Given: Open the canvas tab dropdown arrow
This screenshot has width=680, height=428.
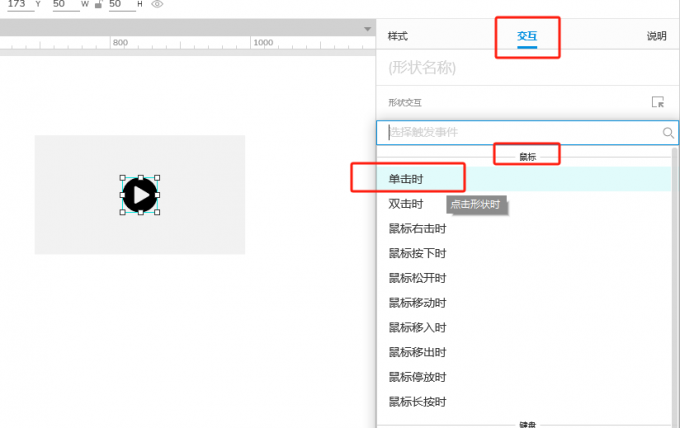Looking at the screenshot, I should (367, 29).
